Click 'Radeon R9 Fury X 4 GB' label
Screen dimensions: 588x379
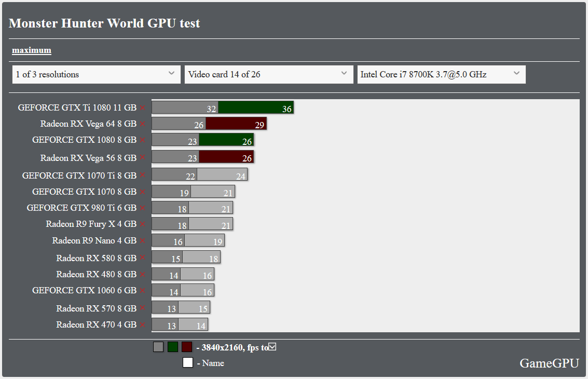[91, 224]
